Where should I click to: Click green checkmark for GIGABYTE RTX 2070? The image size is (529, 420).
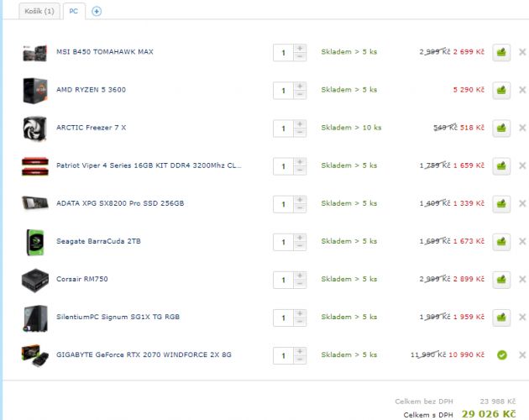coord(501,354)
